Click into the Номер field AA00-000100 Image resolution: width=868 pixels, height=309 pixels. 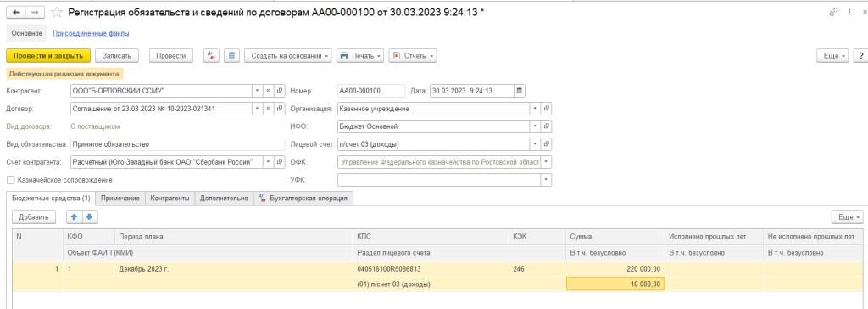371,91
